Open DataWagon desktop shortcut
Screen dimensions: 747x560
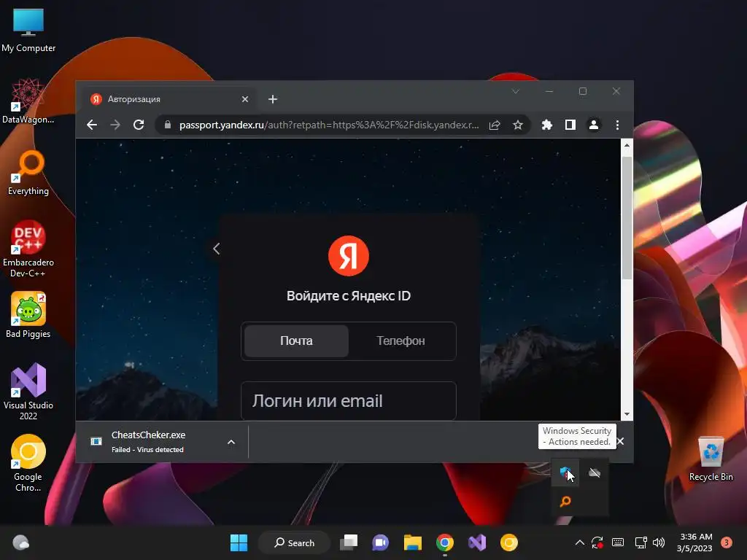point(28,101)
